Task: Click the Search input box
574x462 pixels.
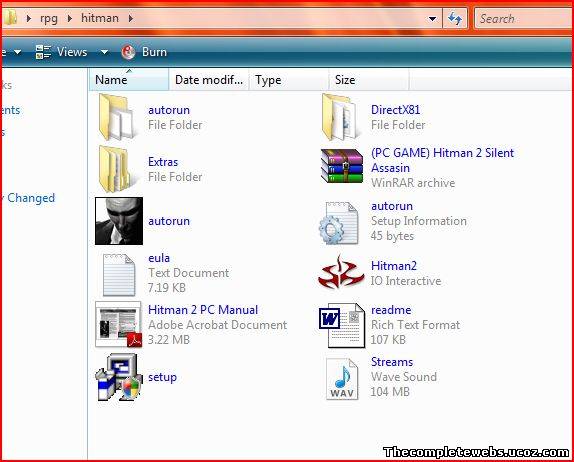Action: pos(524,18)
